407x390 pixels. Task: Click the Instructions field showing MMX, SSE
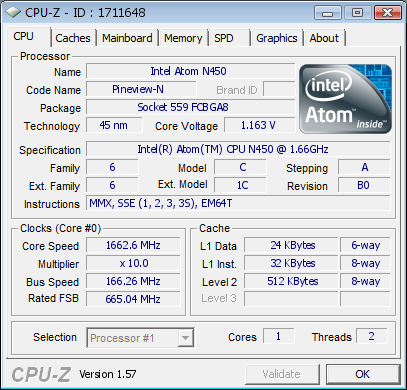coord(238,203)
